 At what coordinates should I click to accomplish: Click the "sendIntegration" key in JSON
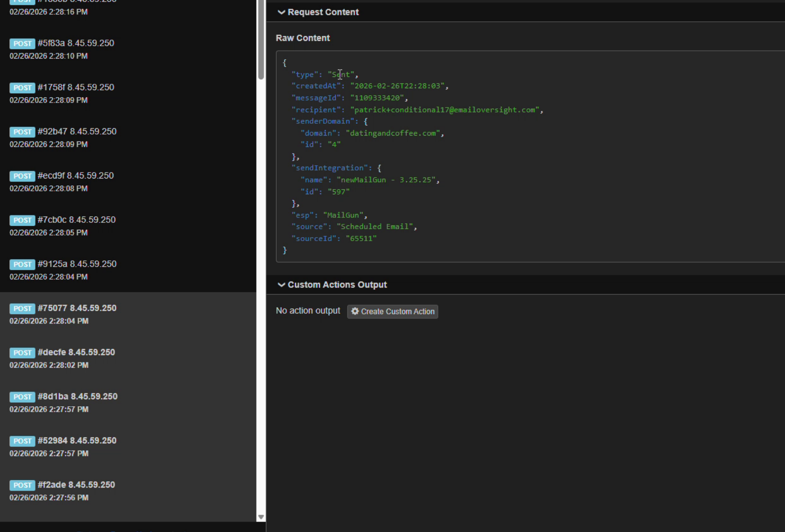tap(330, 168)
